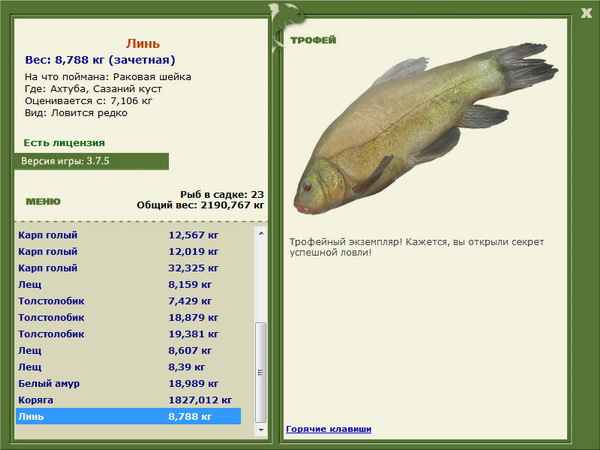Select Лещ 8,39 кг row
The width and height of the screenshot is (600, 450).
(x=129, y=367)
